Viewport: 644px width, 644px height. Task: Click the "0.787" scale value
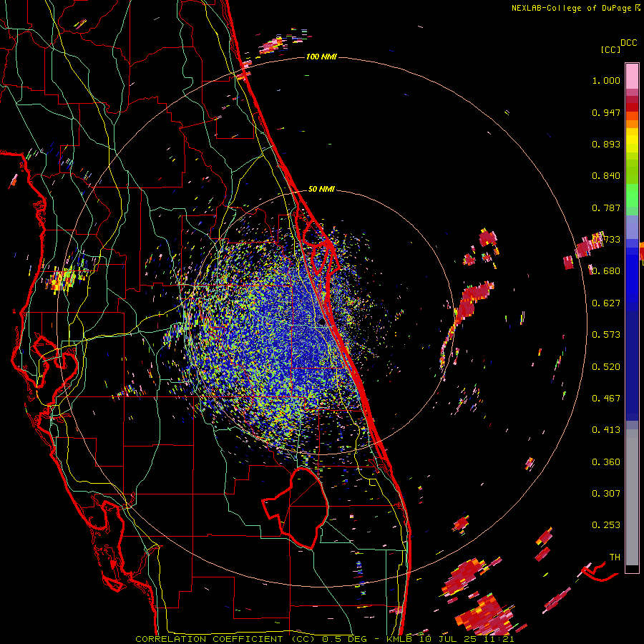[x=606, y=208]
